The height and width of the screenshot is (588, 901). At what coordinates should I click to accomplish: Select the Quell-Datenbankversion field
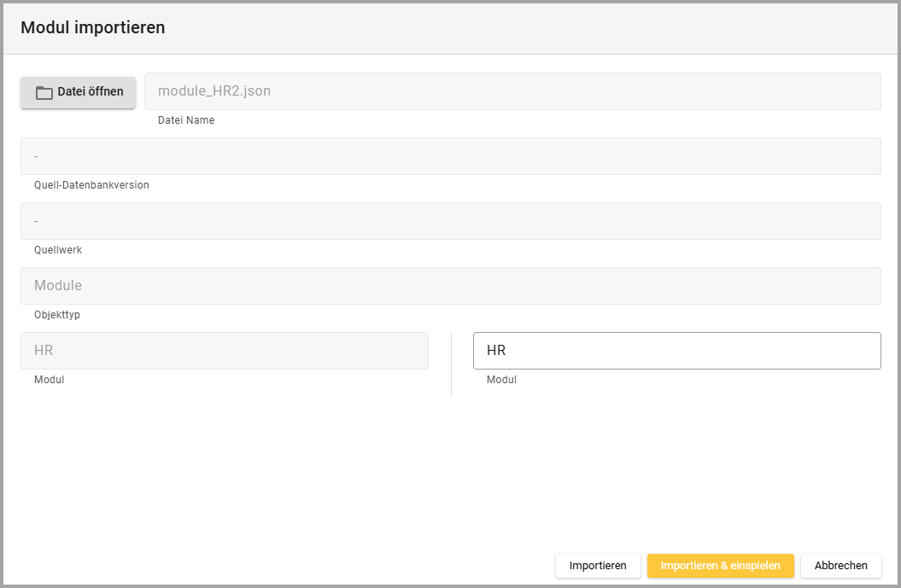[x=450, y=156]
